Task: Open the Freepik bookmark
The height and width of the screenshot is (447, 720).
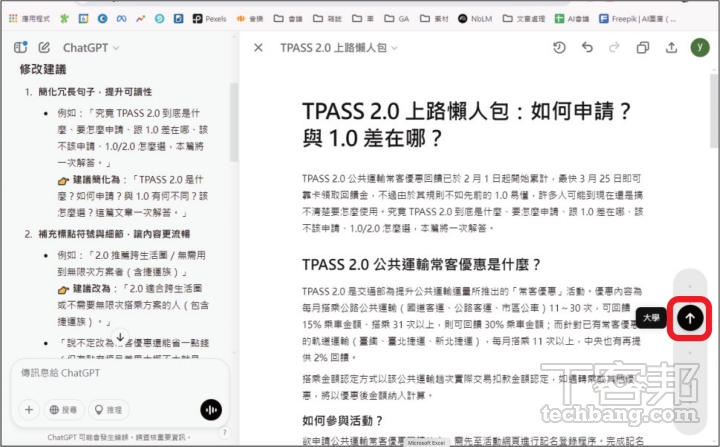Action: pyautogui.click(x=637, y=18)
